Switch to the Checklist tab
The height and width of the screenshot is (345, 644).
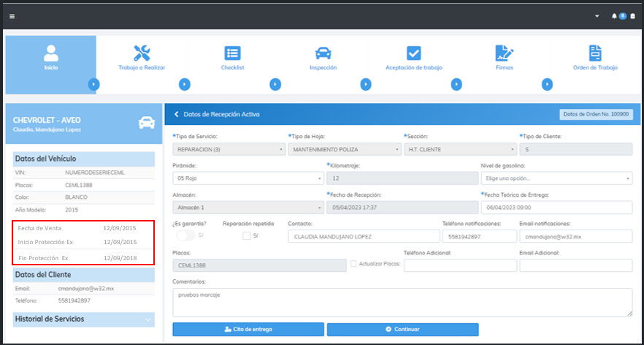point(232,64)
